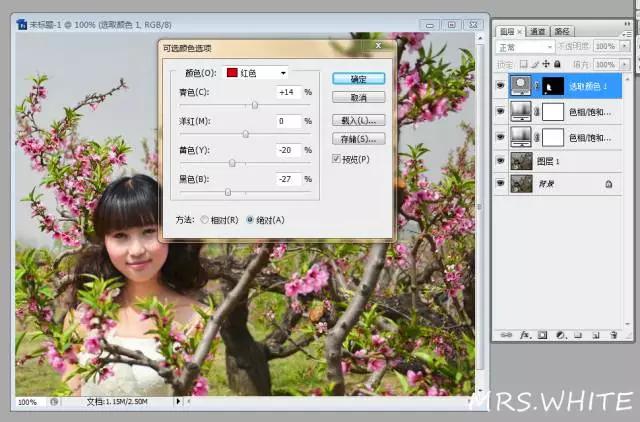The image size is (640, 422).
Task: Close the Selective Color options dialog
Action: pyautogui.click(x=378, y=46)
